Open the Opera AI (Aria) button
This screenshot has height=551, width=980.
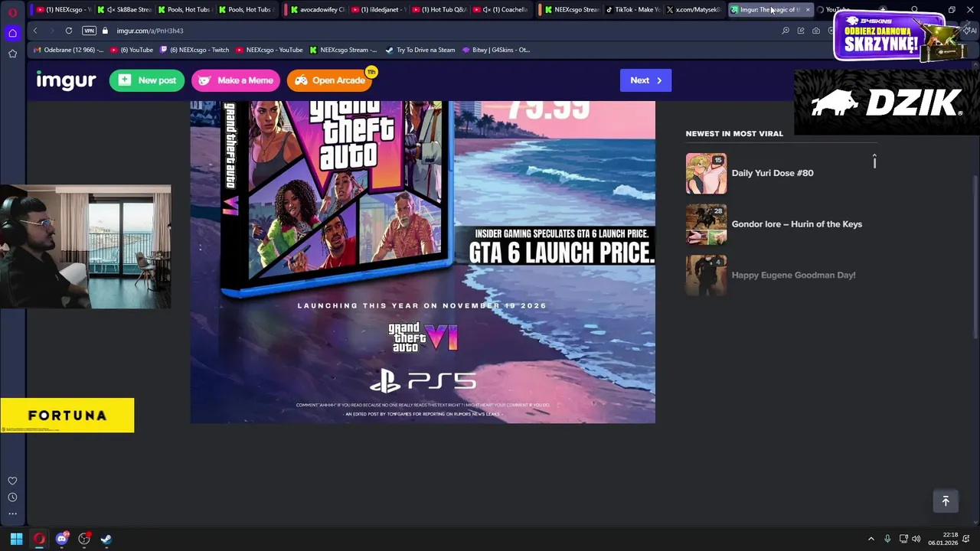tap(971, 31)
